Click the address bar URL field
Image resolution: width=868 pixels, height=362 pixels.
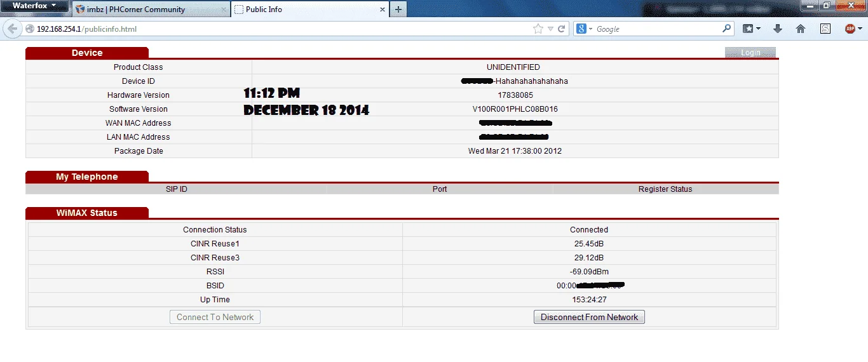(x=280, y=29)
